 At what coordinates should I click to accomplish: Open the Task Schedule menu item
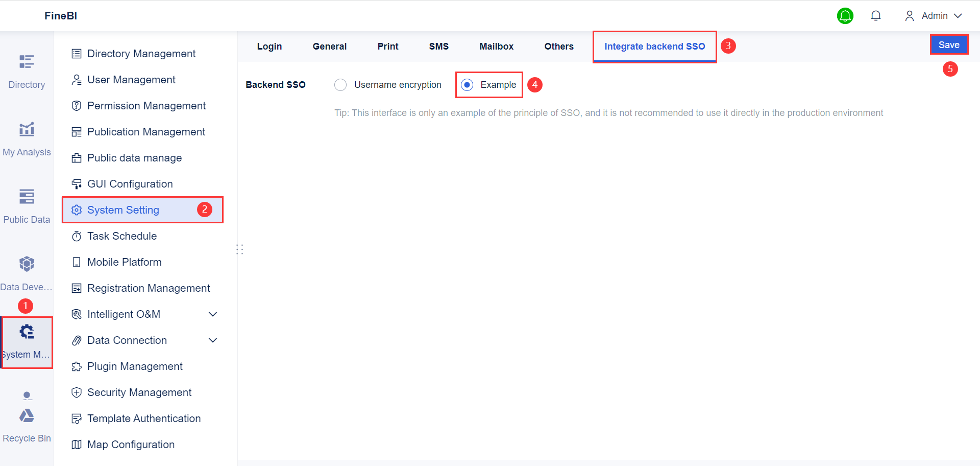[122, 236]
